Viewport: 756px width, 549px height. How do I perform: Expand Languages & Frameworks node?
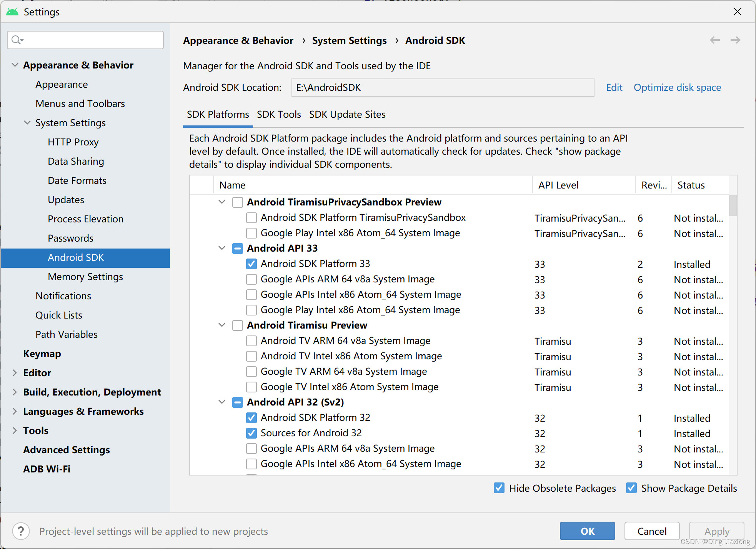pos(15,411)
